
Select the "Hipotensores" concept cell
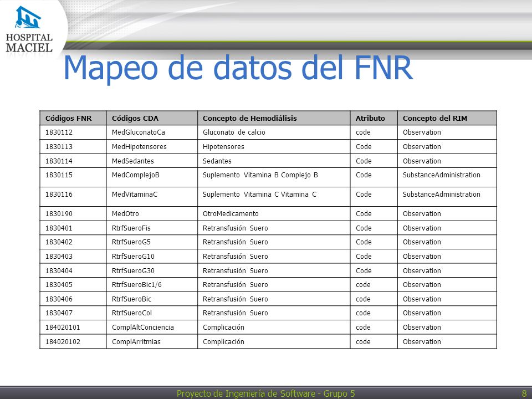274,146
